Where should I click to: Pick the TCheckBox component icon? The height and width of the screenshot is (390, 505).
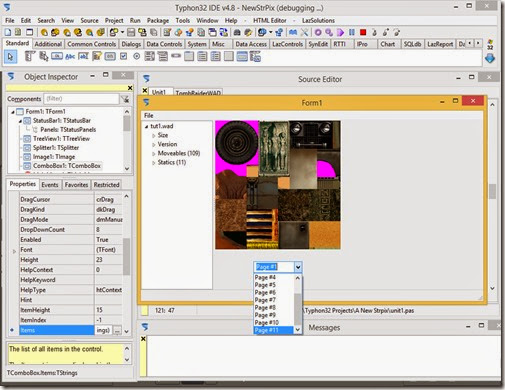click(123, 56)
